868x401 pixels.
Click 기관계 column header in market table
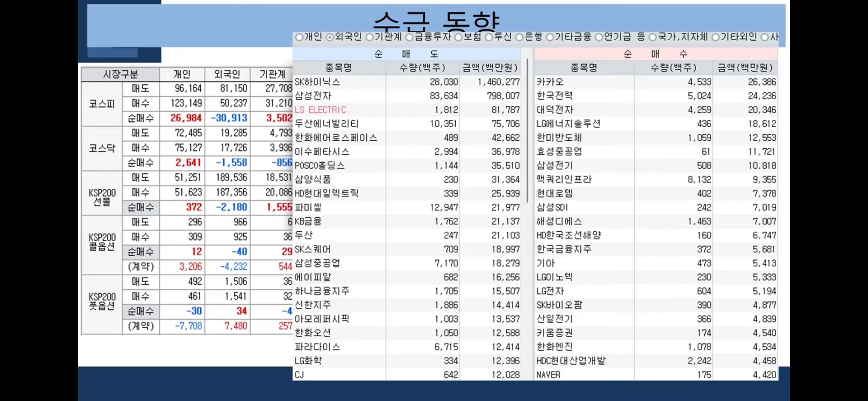271,74
